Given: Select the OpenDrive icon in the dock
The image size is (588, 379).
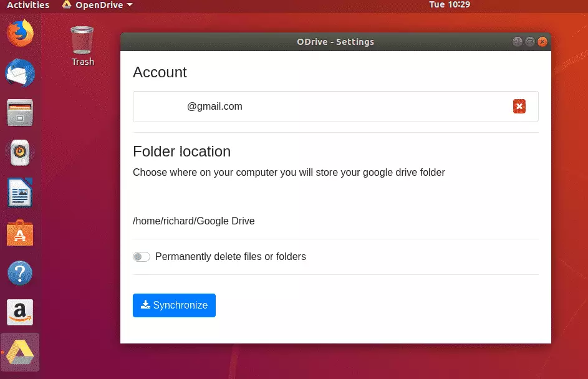Looking at the screenshot, I should (20, 352).
